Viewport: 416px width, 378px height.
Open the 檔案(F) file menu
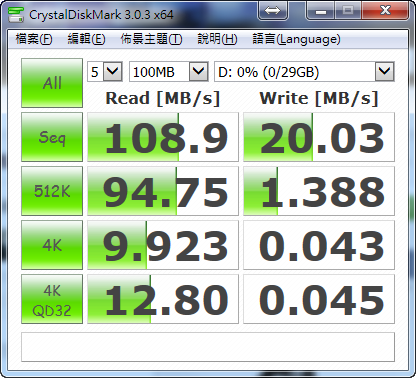point(34,39)
